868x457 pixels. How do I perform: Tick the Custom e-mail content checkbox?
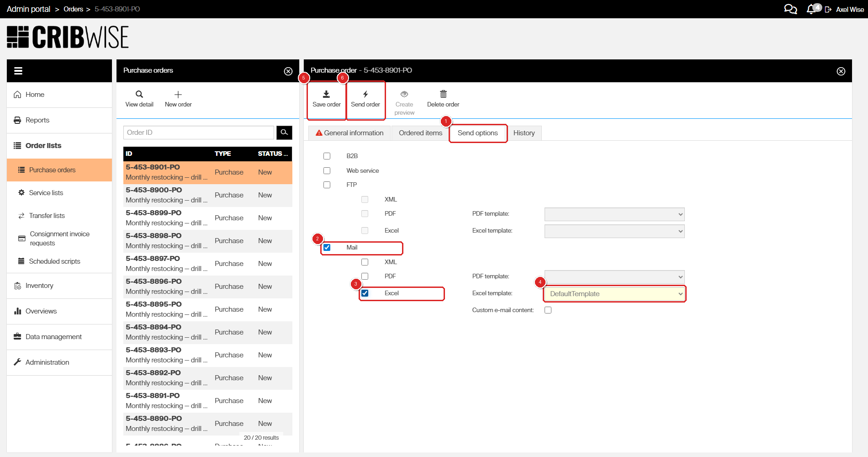click(548, 310)
